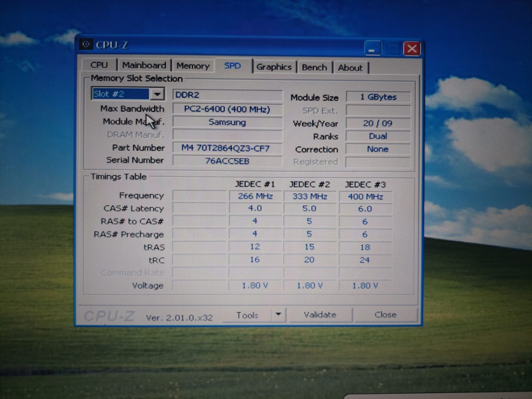Click the JEDEC #1 voltage 1.80 V
Image resolution: width=532 pixels, height=399 pixels.
255,285
